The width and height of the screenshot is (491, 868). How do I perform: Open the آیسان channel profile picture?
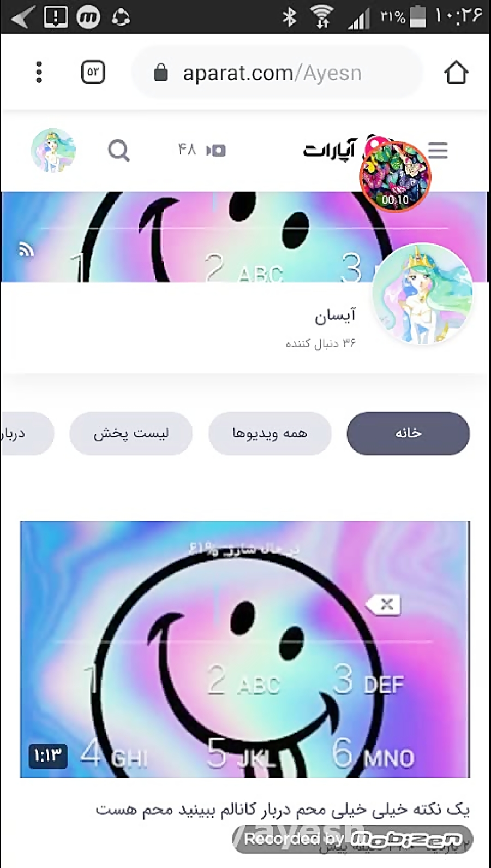click(x=422, y=294)
